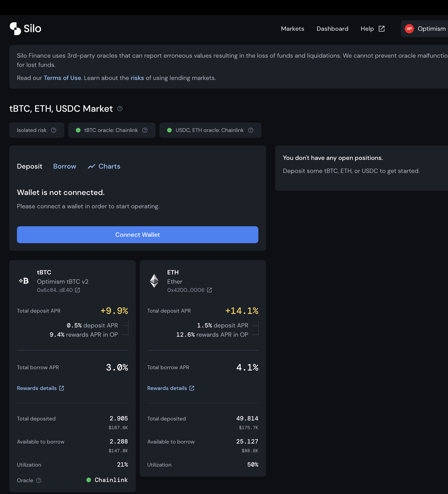This screenshot has height=494, width=448.
Task: Click the Oracle help icon in tBTC card
Action: [39, 480]
